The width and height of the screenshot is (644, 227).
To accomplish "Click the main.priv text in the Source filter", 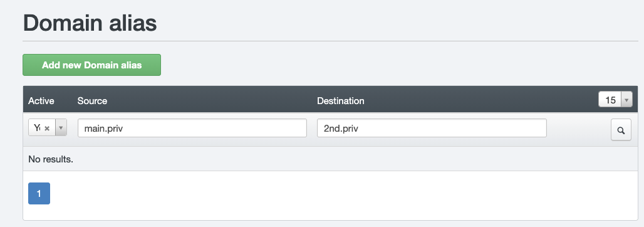I will 103,129.
